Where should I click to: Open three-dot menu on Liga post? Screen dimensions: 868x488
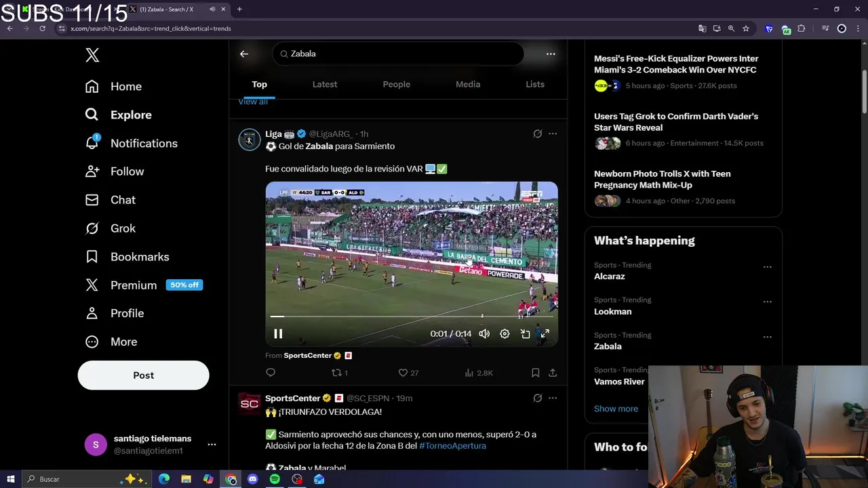(x=553, y=134)
